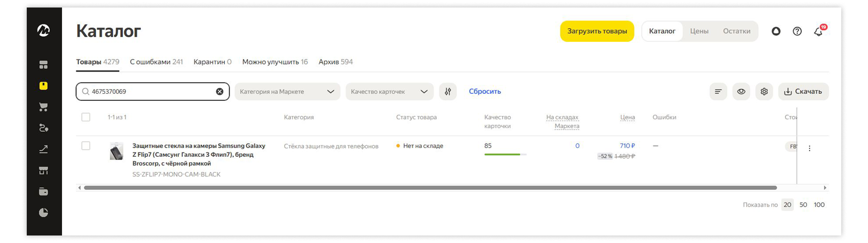
Task: Open advanced filters sliders icon
Action: coord(448,91)
